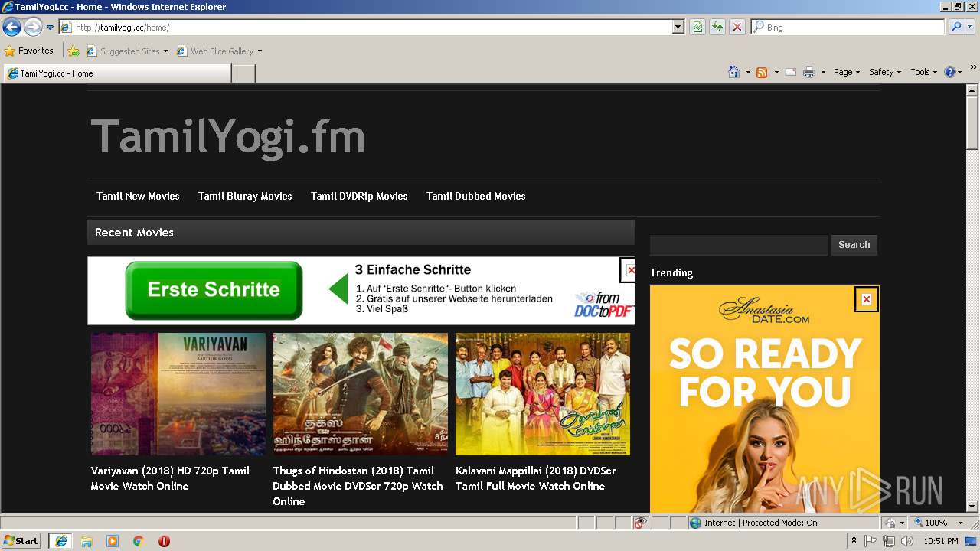Viewport: 980px width, 551px height.
Task: Click the browser Back arrow button
Action: click(x=11, y=28)
